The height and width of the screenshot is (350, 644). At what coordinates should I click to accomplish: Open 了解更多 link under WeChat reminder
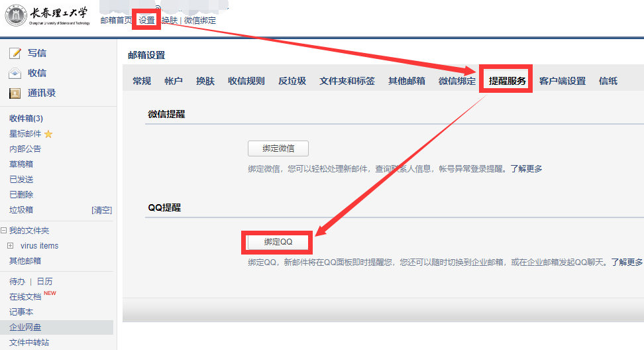(526, 169)
